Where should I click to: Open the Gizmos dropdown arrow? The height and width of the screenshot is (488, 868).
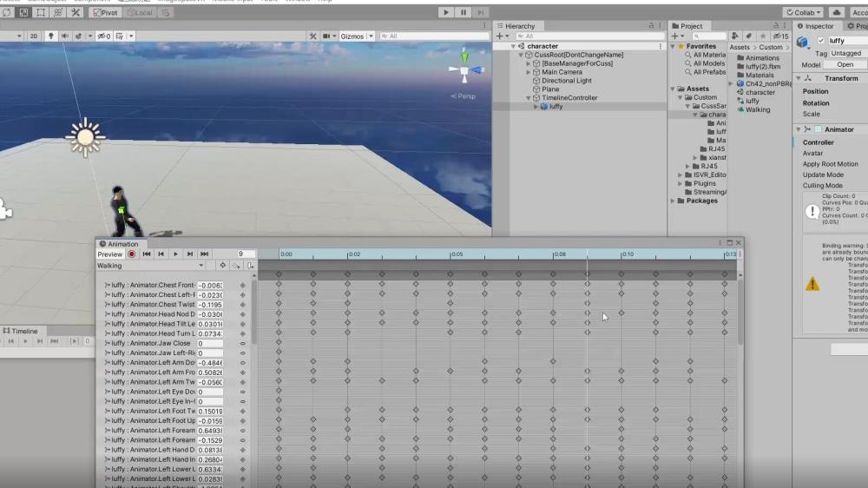tap(371, 36)
